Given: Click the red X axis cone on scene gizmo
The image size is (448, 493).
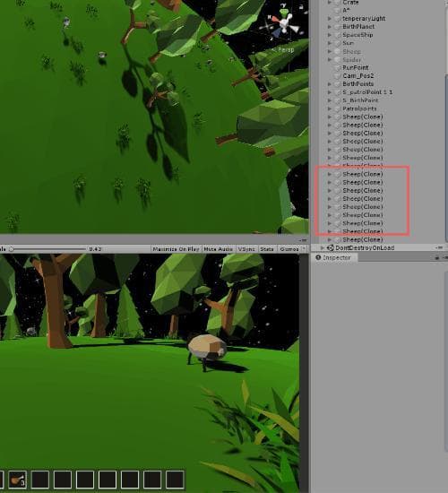Looking at the screenshot, I should pyautogui.click(x=275, y=20).
